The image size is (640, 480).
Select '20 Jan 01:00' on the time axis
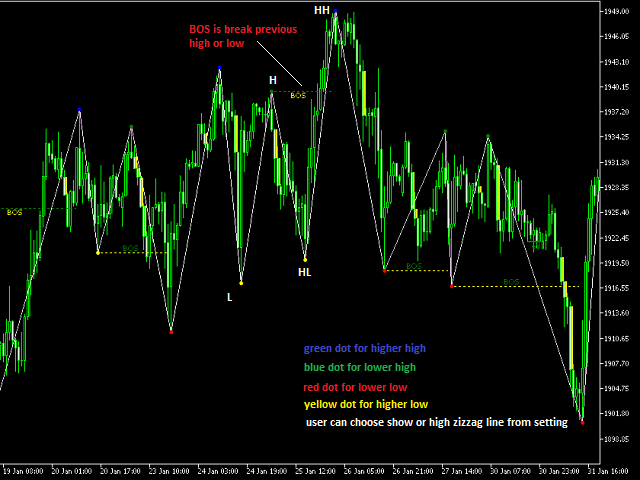tap(72, 471)
